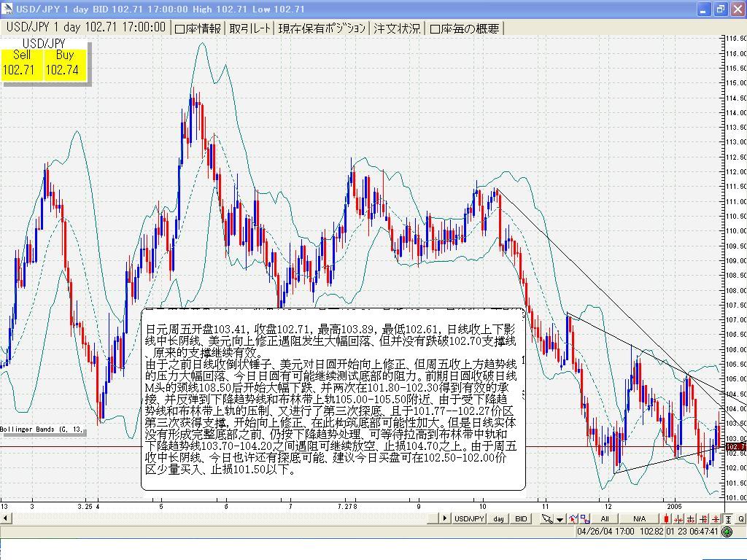The height and width of the screenshot is (560, 747).
Task: Click the Chinese analysis text note box
Action: click(333, 399)
